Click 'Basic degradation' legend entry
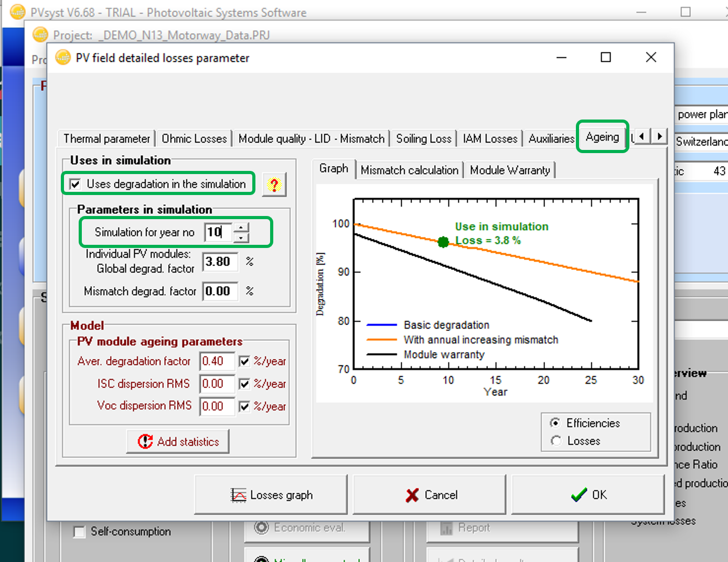Image resolution: width=728 pixels, height=562 pixels. [x=428, y=325]
